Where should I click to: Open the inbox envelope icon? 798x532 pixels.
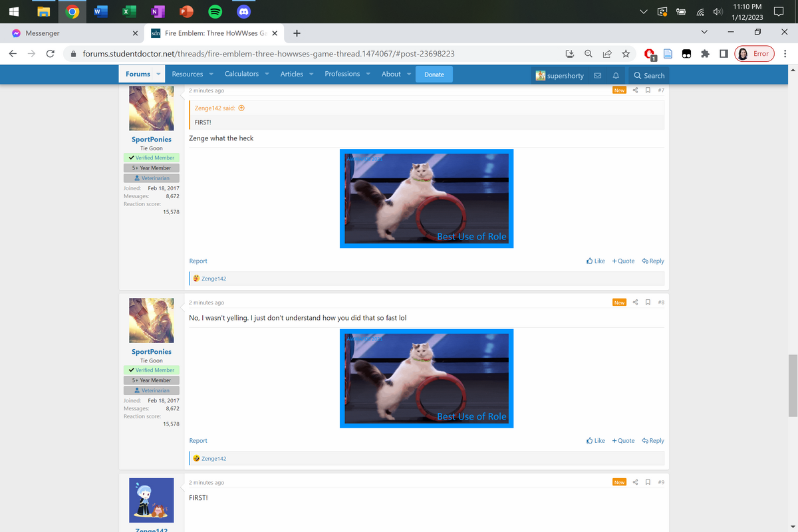(x=598, y=75)
